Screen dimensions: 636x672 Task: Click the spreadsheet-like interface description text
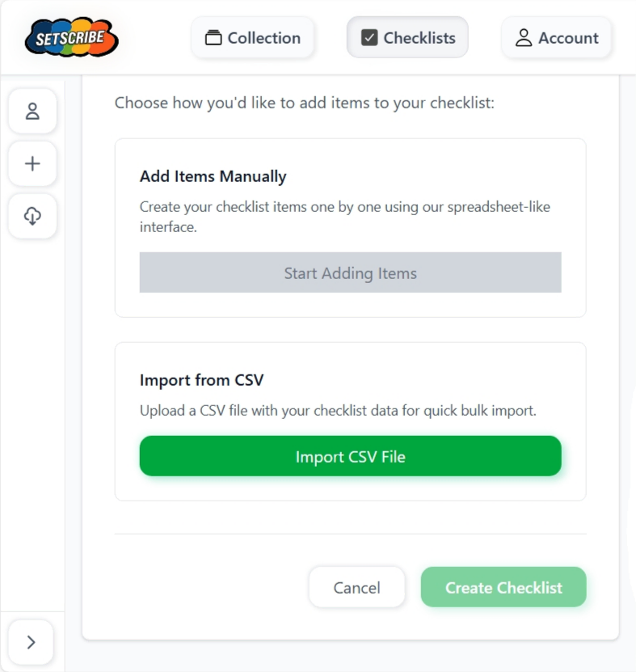(x=344, y=217)
